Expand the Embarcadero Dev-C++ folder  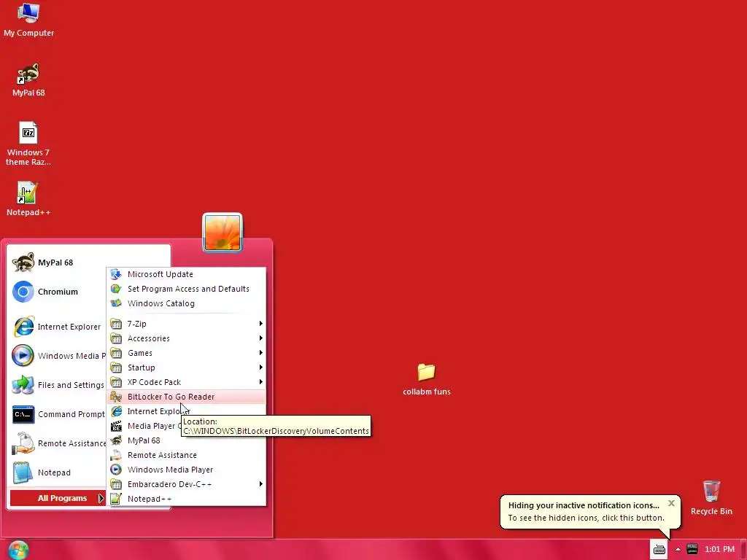pyautogui.click(x=186, y=484)
